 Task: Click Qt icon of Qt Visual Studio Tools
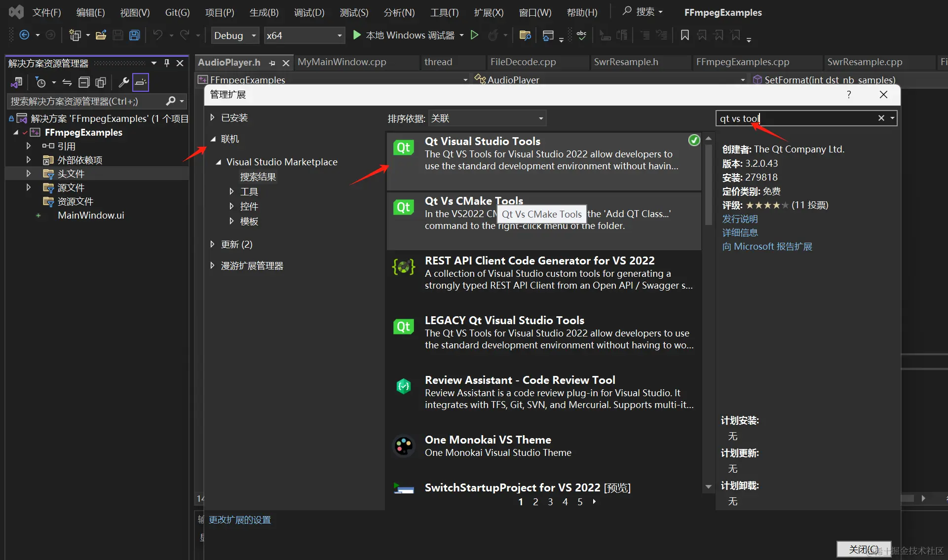point(403,148)
